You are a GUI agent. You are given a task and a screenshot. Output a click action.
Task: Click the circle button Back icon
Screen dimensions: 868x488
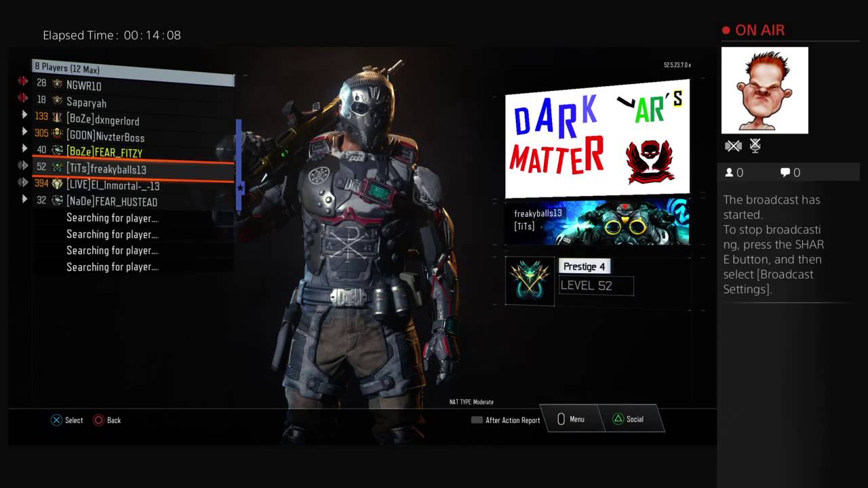point(98,420)
